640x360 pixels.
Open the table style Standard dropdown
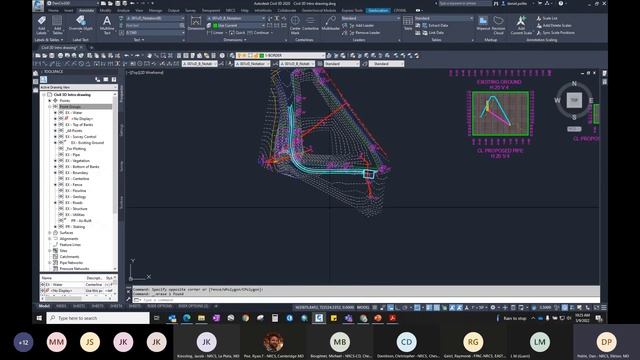[x=444, y=18]
